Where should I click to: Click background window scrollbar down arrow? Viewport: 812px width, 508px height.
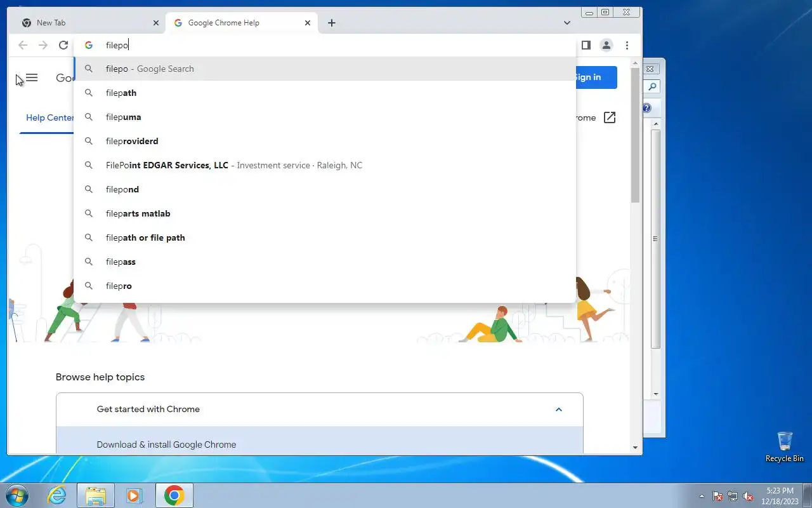656,394
